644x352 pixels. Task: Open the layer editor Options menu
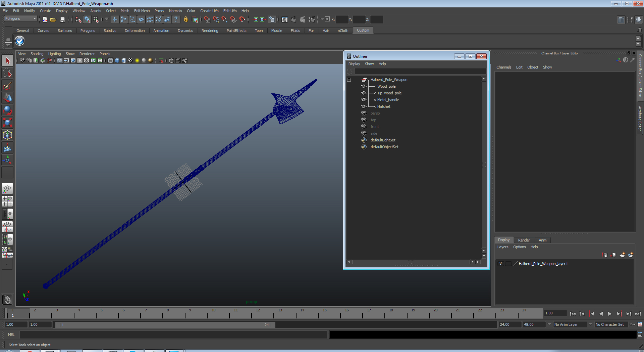[519, 247]
